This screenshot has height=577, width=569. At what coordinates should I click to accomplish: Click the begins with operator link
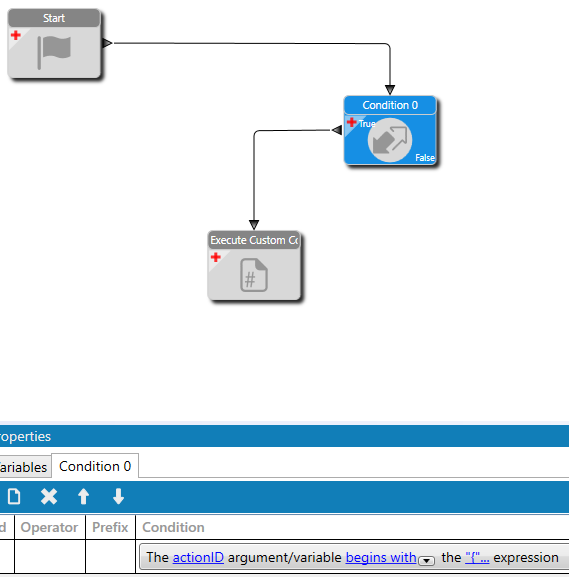[381, 557]
